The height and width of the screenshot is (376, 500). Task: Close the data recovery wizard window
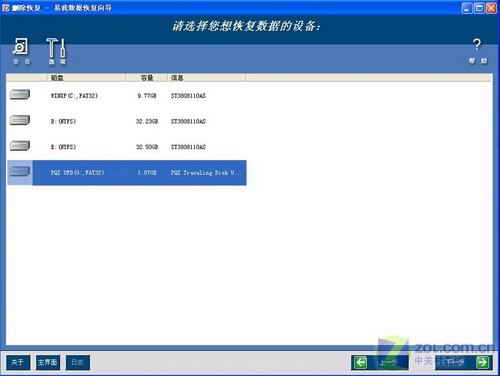pos(491,8)
